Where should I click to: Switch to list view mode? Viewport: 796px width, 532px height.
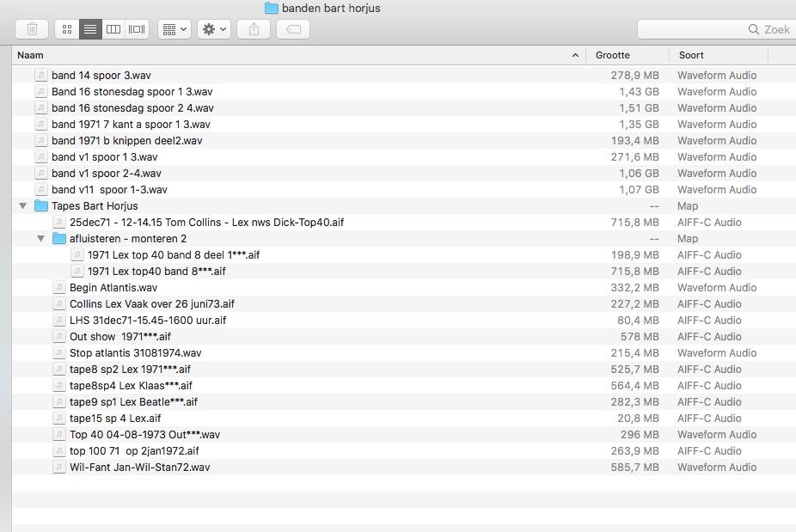89,29
